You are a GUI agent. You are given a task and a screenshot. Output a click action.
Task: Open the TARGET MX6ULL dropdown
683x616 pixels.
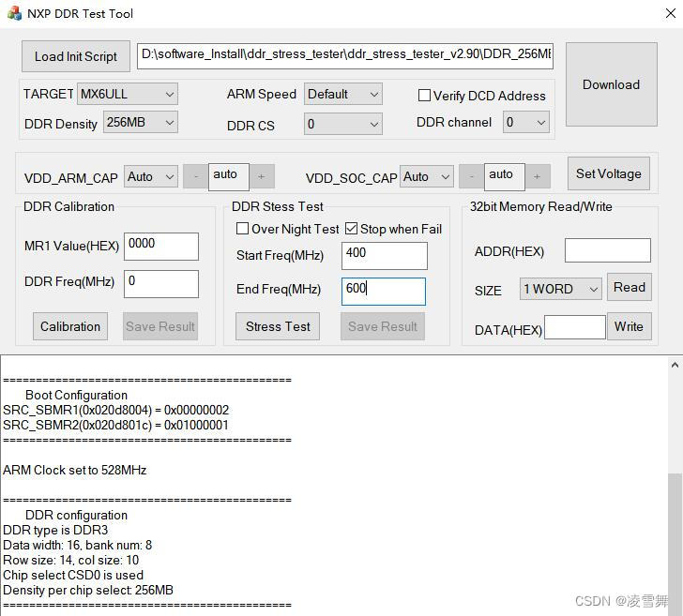(128, 94)
